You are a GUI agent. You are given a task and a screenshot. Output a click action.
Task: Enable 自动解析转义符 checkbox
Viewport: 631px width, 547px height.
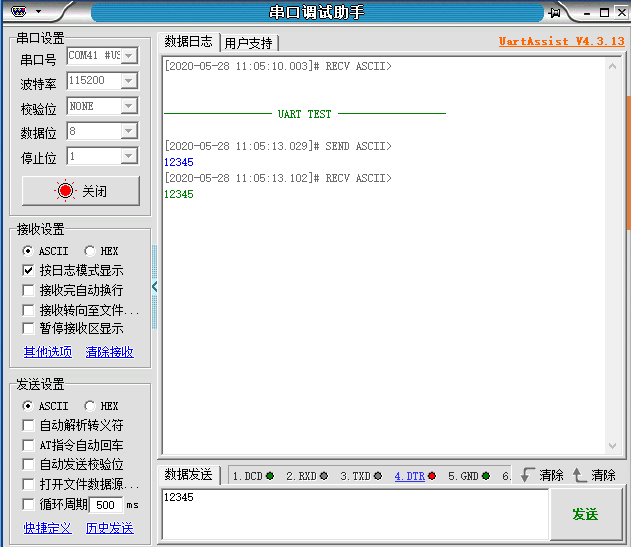(x=28, y=425)
